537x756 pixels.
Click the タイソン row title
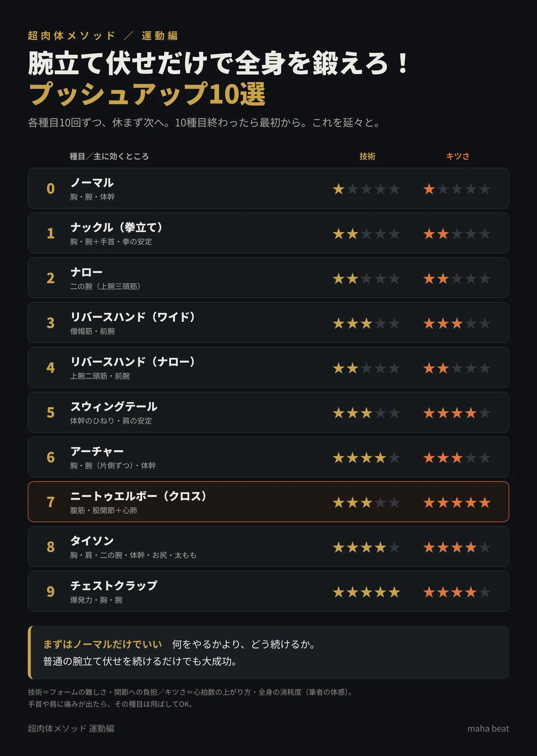coord(92,541)
